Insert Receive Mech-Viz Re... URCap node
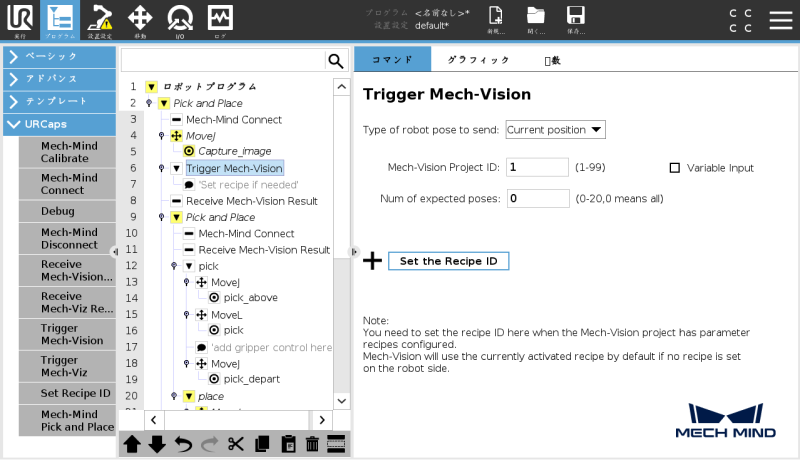This screenshot has height=460, width=800. coord(67,302)
